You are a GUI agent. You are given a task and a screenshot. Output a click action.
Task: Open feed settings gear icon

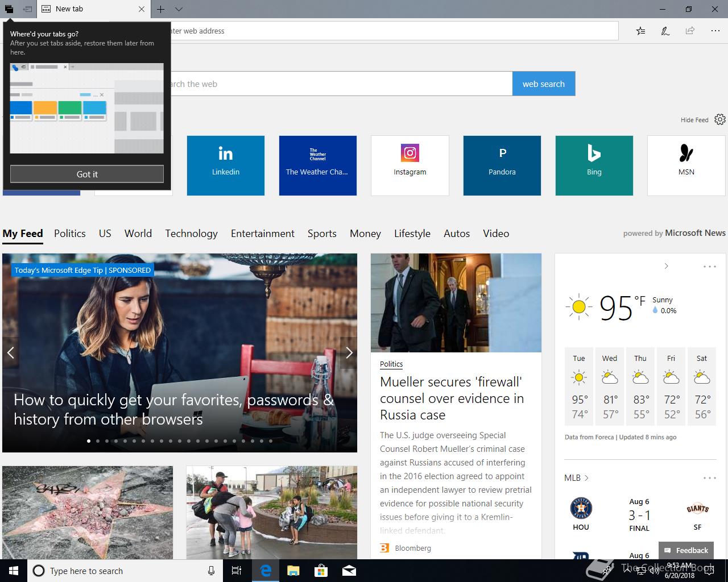point(720,119)
